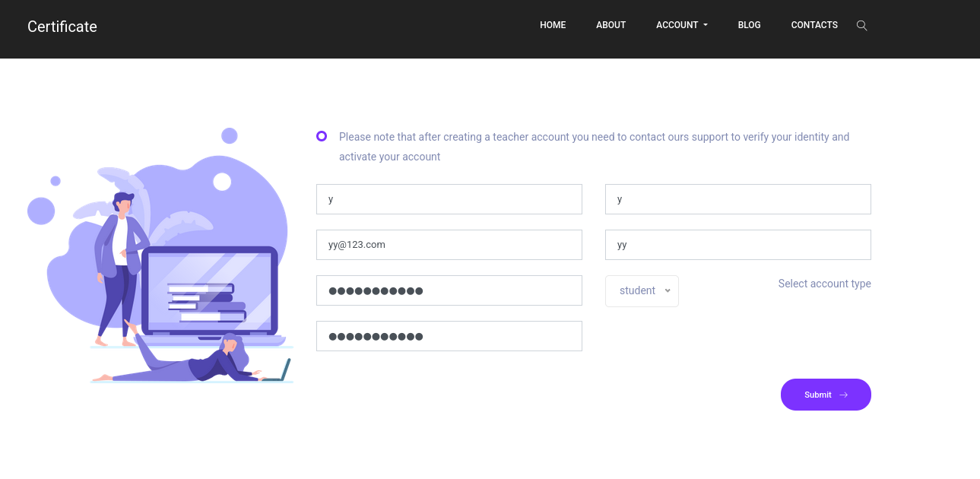This screenshot has width=980, height=479.
Task: Click the username field containing yy
Action: point(737,245)
